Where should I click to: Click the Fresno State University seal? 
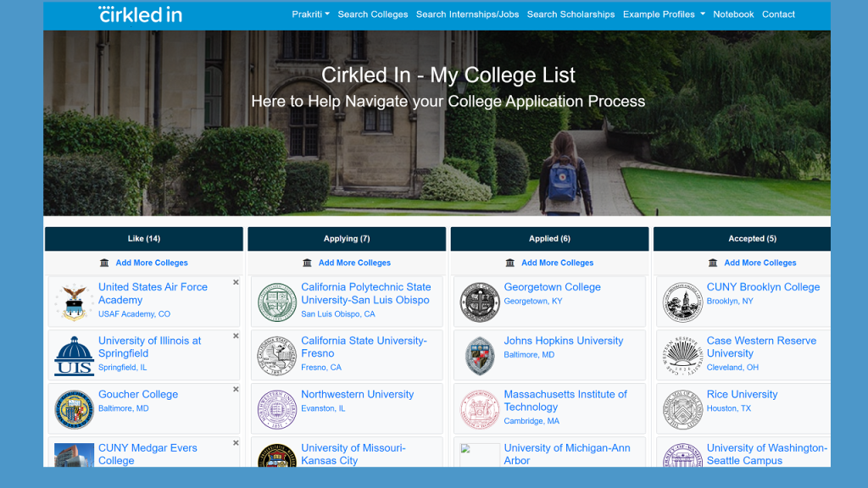[277, 356]
